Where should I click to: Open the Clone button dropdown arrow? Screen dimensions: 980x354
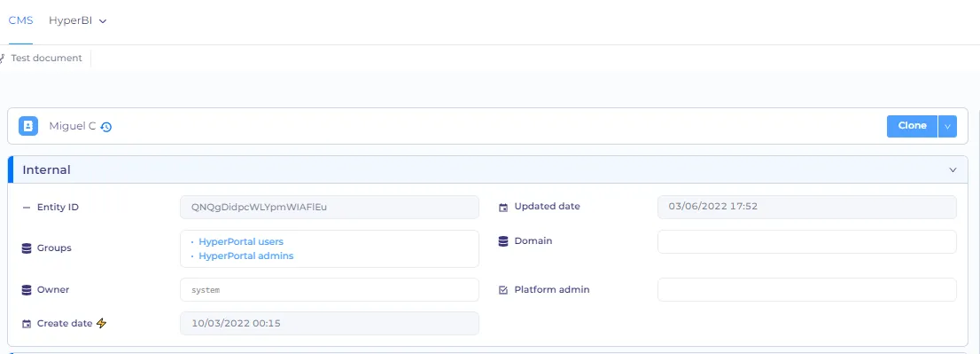947,126
